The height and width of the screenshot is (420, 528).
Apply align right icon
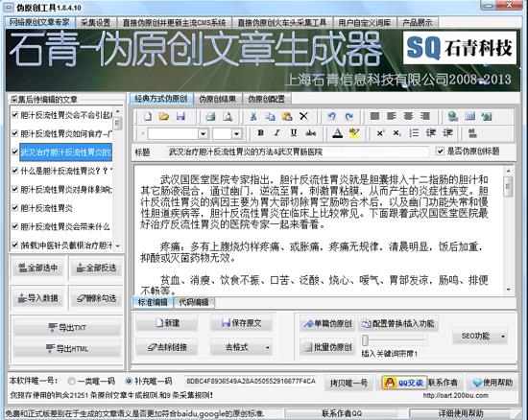pos(425,116)
